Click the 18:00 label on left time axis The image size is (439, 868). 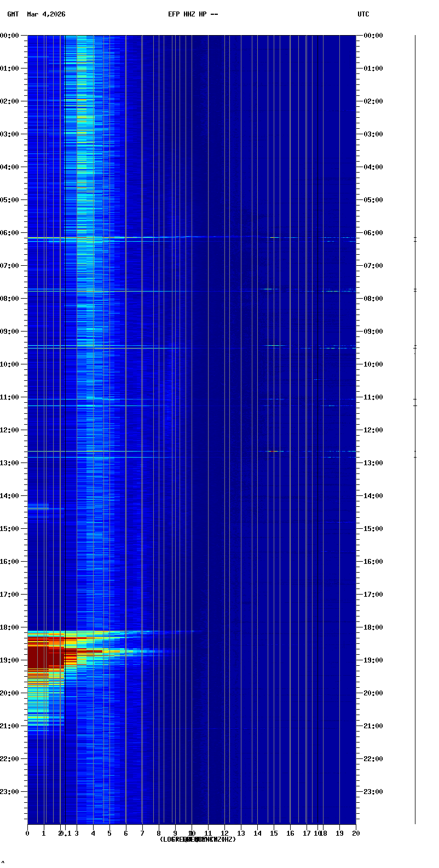9,627
